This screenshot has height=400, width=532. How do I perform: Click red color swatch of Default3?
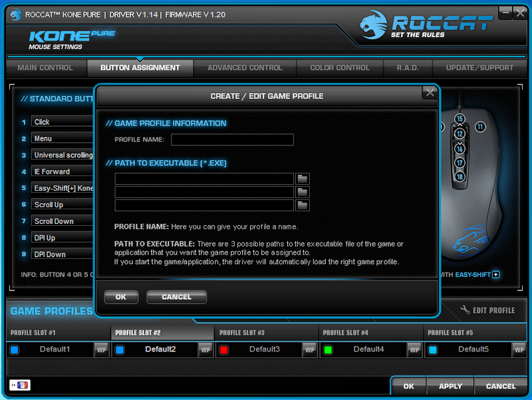click(x=223, y=350)
